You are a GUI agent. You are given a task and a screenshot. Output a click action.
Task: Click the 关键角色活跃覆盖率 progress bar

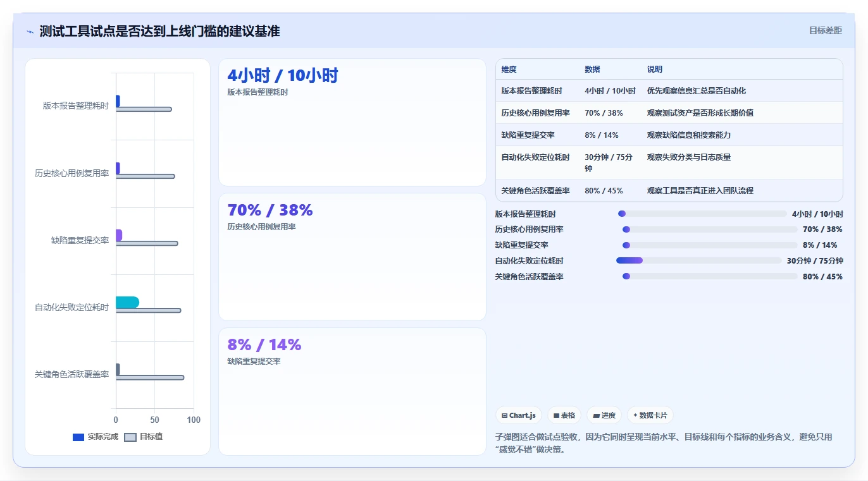[710, 276]
